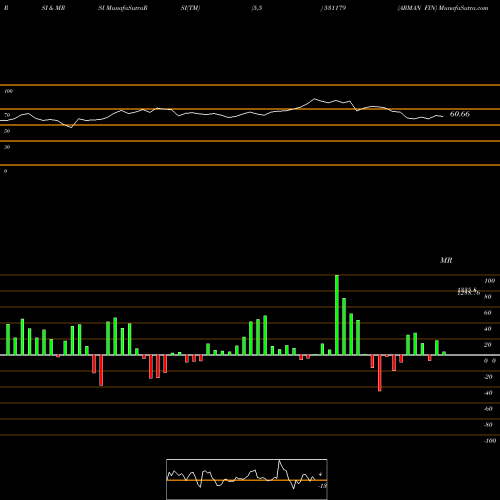Click the longest red MR bar

380,373
